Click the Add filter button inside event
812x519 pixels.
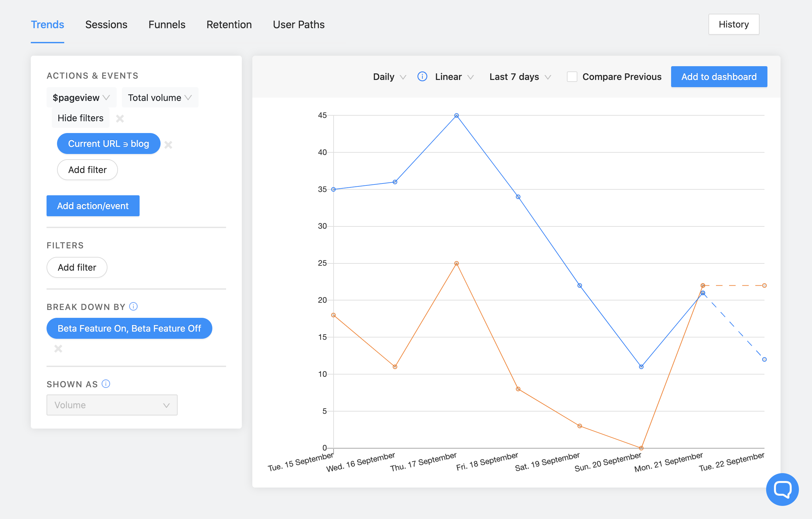(87, 170)
